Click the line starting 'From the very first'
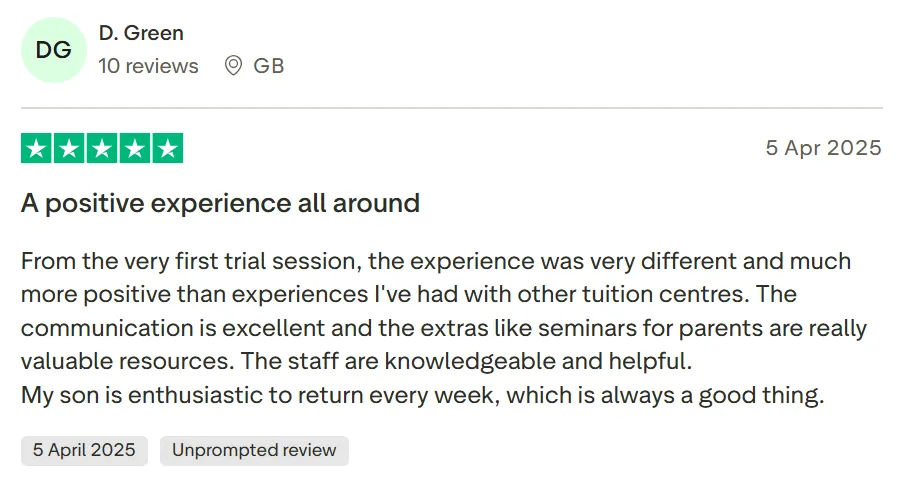 pyautogui.click(x=435, y=261)
